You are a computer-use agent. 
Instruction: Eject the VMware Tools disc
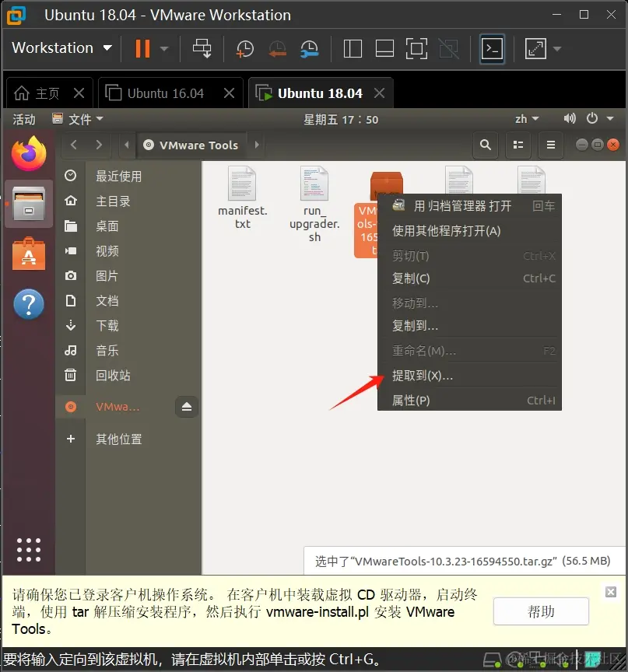(x=187, y=406)
